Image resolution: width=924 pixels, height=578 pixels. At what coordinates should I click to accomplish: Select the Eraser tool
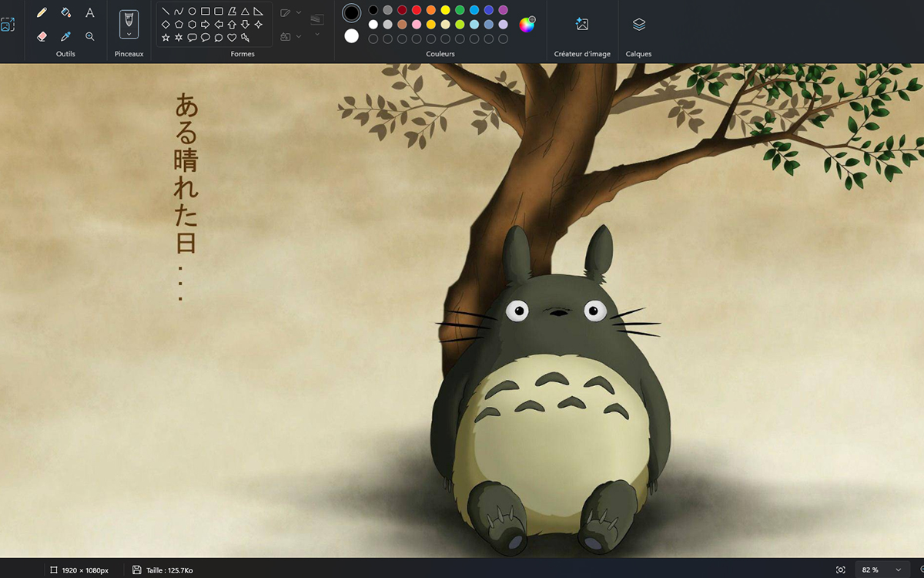(x=42, y=36)
